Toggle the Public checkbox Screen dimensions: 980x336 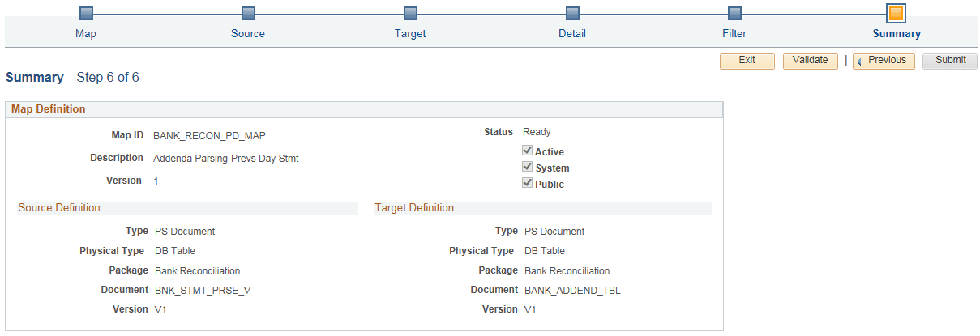(528, 183)
